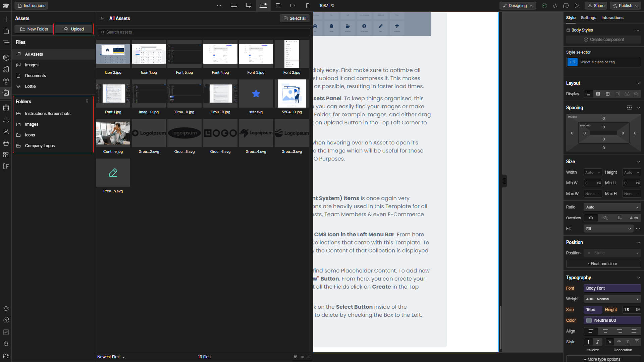Click the Upload button
644x362 pixels.
(73, 29)
